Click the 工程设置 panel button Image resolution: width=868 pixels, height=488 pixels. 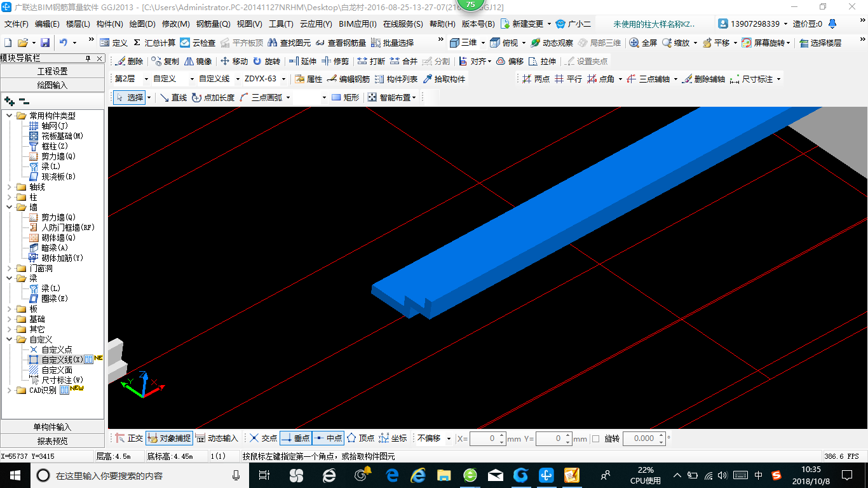[x=52, y=71]
